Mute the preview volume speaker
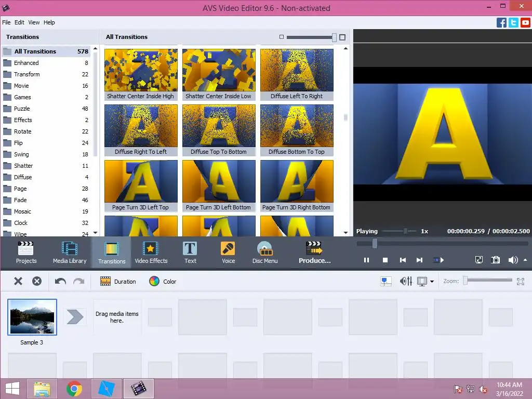The width and height of the screenshot is (532, 399). tap(513, 260)
